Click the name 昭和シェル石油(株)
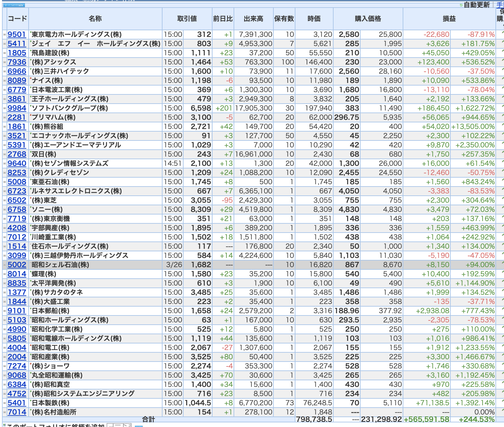Image resolution: width=504 pixels, height=427 pixels. (61, 265)
